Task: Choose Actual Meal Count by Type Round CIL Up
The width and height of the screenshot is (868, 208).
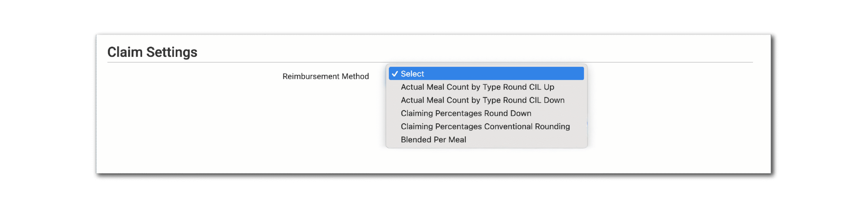Action: [x=477, y=87]
